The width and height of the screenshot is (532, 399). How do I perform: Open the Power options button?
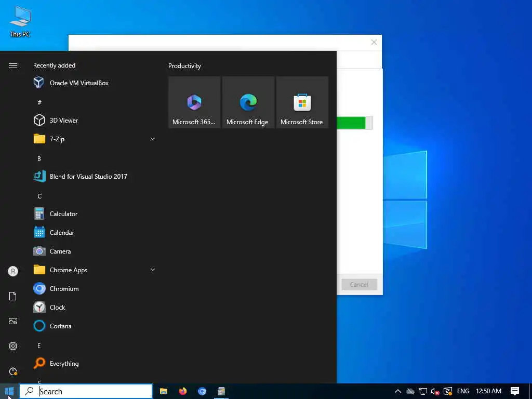coord(13,371)
